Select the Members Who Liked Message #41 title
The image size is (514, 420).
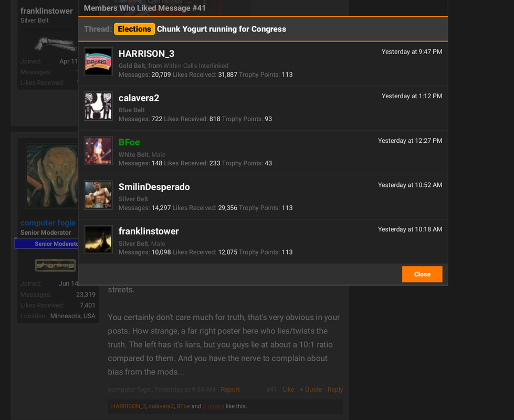[x=144, y=8]
